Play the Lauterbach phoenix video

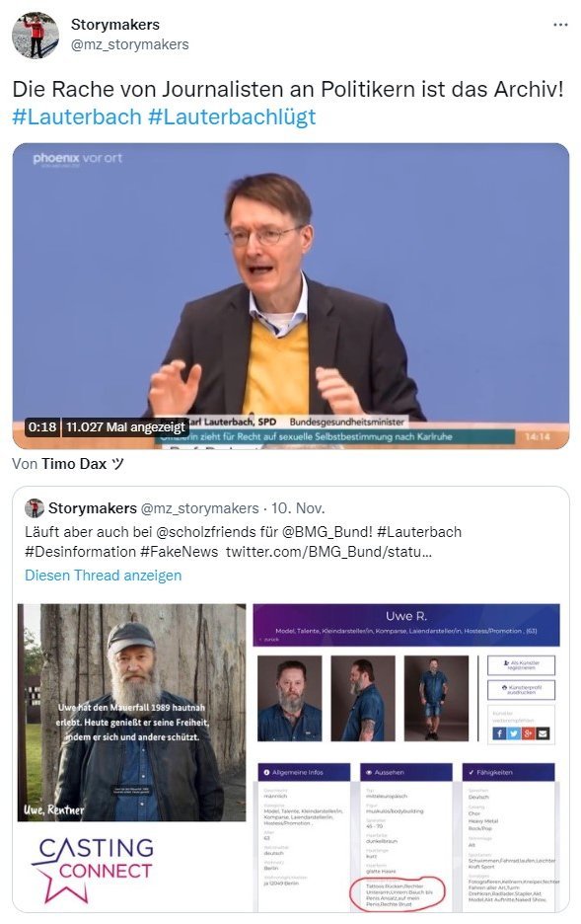(291, 296)
